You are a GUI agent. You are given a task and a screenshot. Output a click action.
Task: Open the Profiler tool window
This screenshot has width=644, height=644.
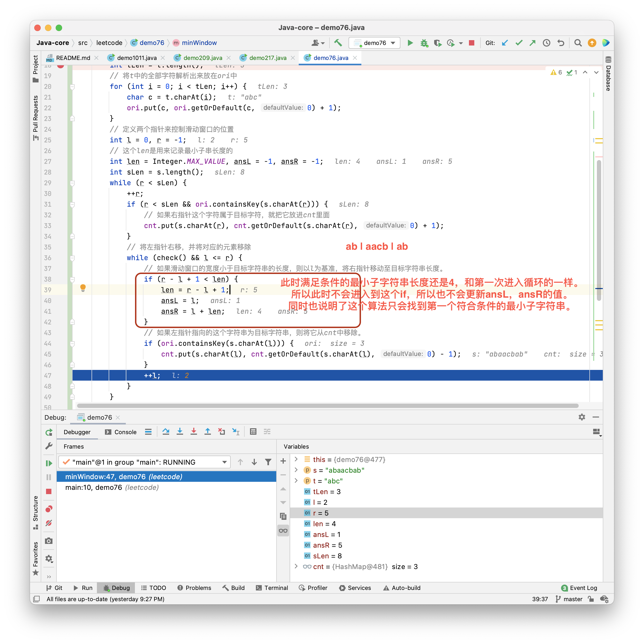313,588
